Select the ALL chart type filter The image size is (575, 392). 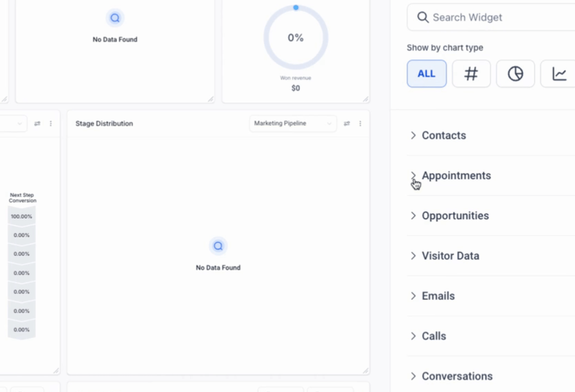tap(426, 74)
